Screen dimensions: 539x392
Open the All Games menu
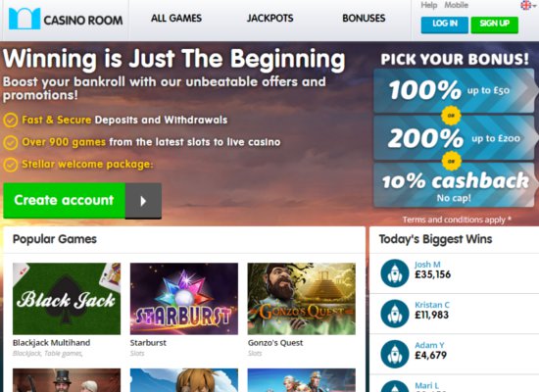(x=176, y=18)
